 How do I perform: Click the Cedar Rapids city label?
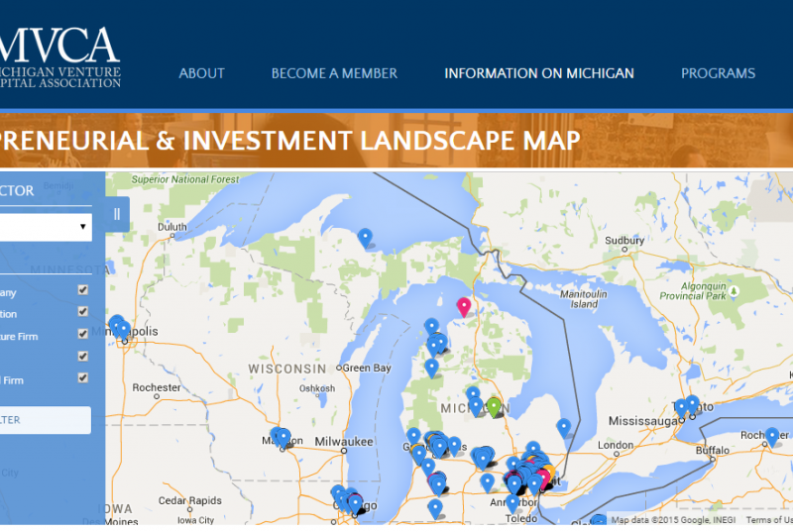[x=189, y=500]
